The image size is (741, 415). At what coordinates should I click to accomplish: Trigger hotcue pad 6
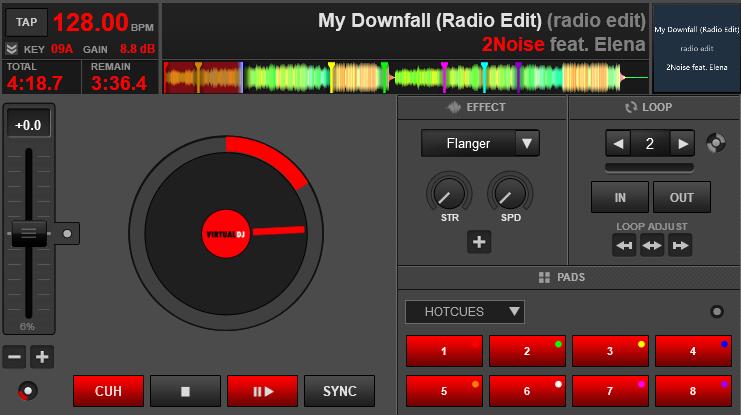tap(527, 391)
